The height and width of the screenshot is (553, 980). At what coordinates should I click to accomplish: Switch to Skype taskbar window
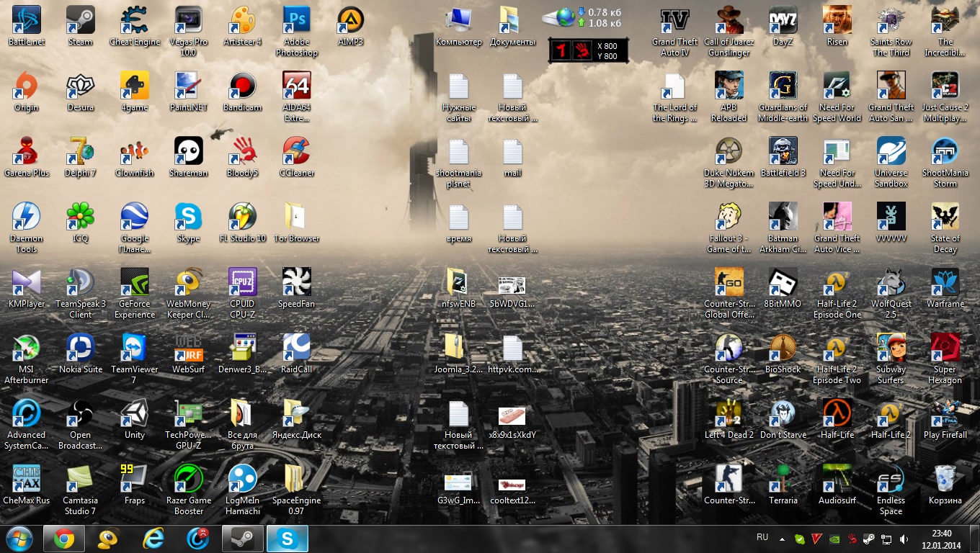(x=288, y=539)
